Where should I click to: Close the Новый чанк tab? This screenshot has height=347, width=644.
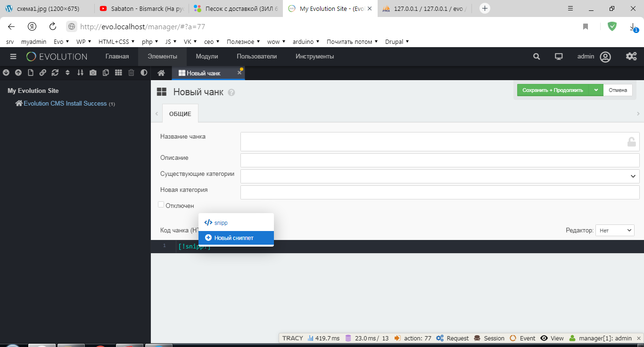pos(239,73)
